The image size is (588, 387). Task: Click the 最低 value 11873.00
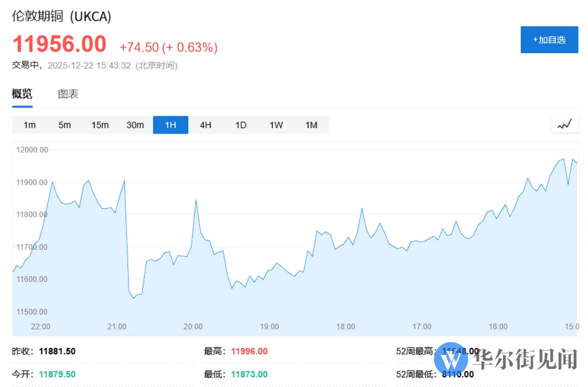(249, 374)
